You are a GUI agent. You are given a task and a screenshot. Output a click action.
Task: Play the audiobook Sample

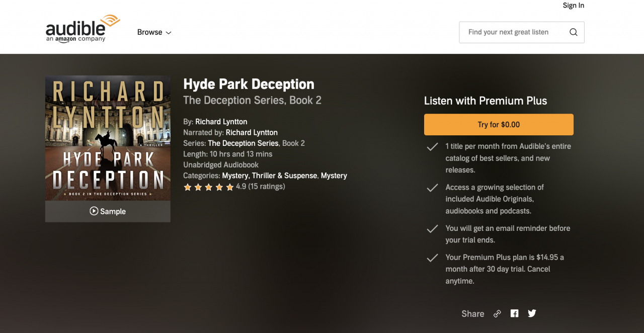tap(108, 211)
